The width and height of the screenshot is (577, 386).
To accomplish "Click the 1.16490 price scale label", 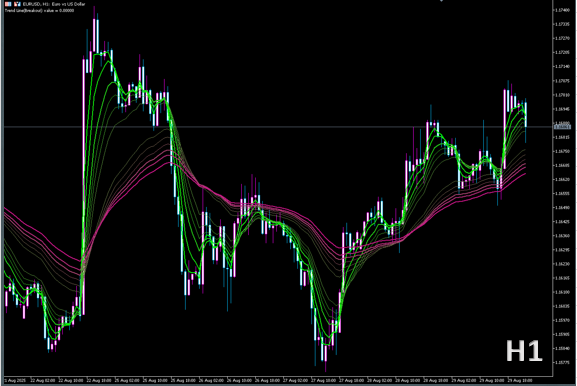I will (x=562, y=208).
